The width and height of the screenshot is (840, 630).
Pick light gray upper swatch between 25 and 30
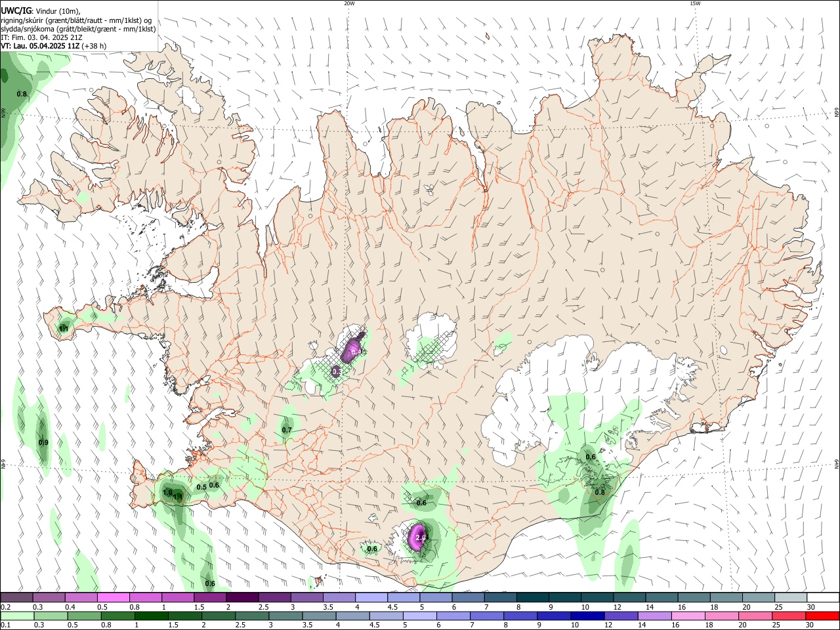791,597
